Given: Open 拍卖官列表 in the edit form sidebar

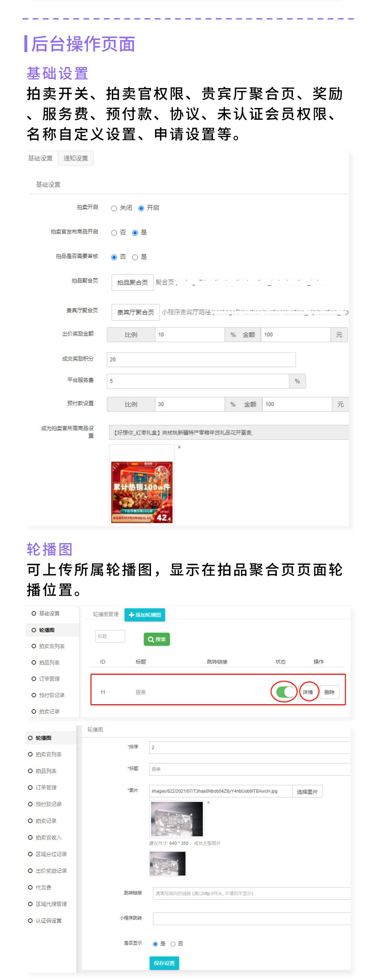Looking at the screenshot, I should click(x=45, y=754).
